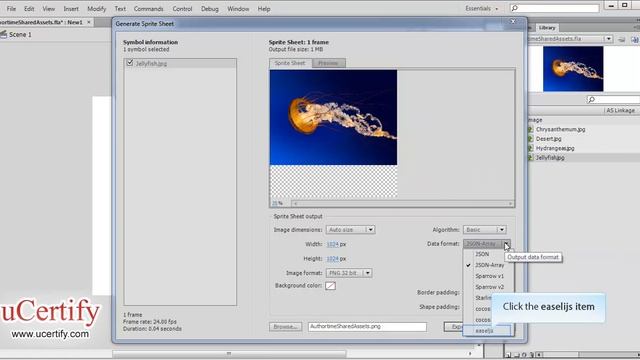This screenshot has height=360, width=640.
Task: Click the Library panel horizontal scrollbar
Action: coord(588,355)
